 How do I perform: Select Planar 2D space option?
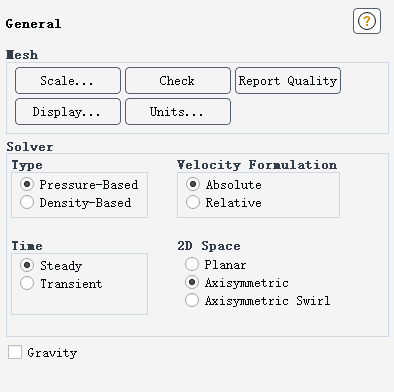(192, 264)
